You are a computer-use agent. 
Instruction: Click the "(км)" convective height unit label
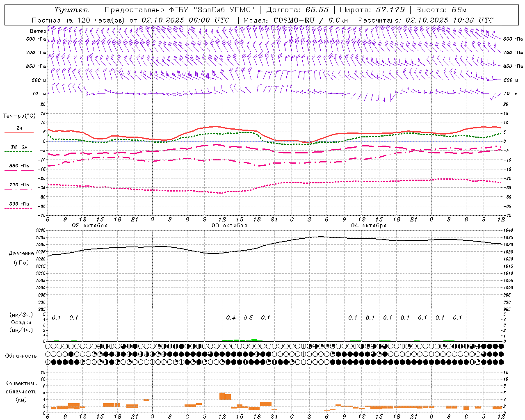(21, 399)
